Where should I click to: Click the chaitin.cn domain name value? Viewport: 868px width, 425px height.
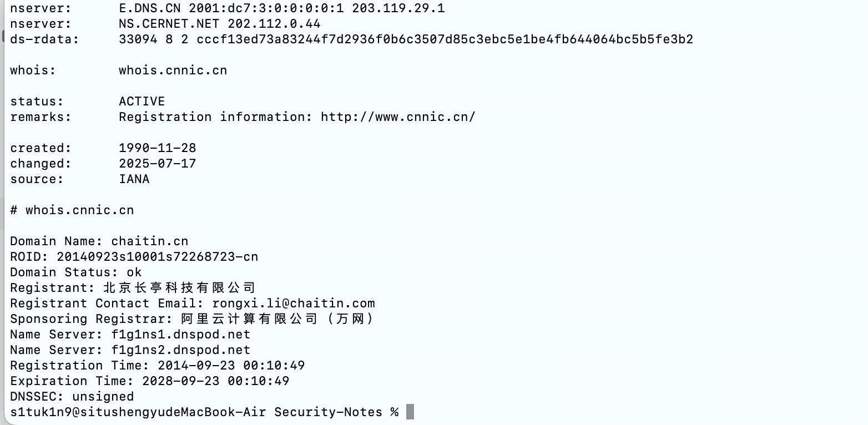(150, 241)
